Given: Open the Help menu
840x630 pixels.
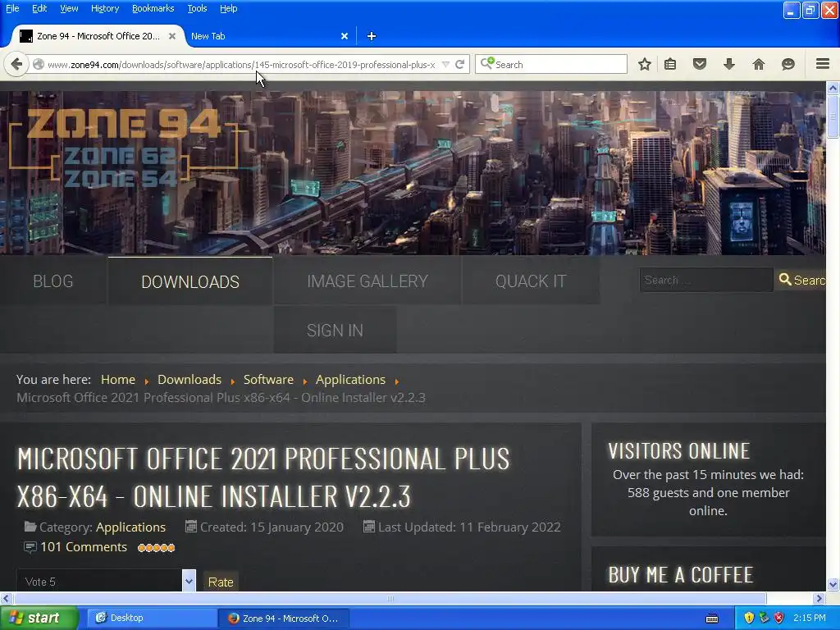Looking at the screenshot, I should [x=228, y=8].
